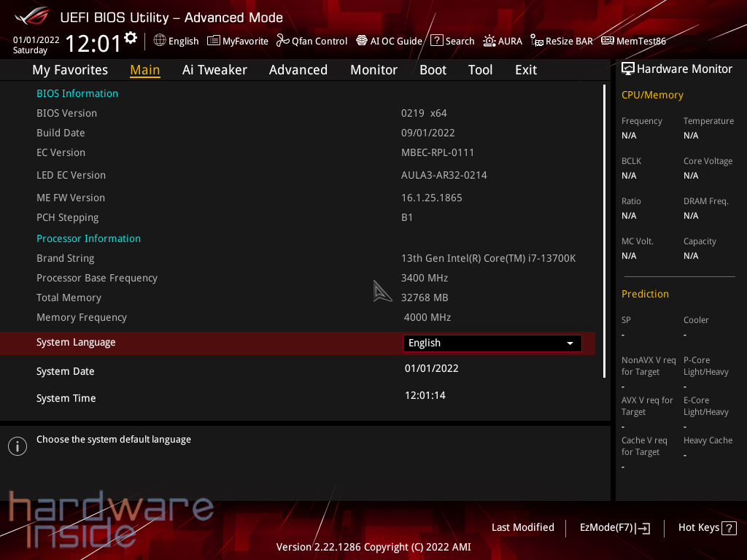Open Search question-mark icon

(x=436, y=41)
